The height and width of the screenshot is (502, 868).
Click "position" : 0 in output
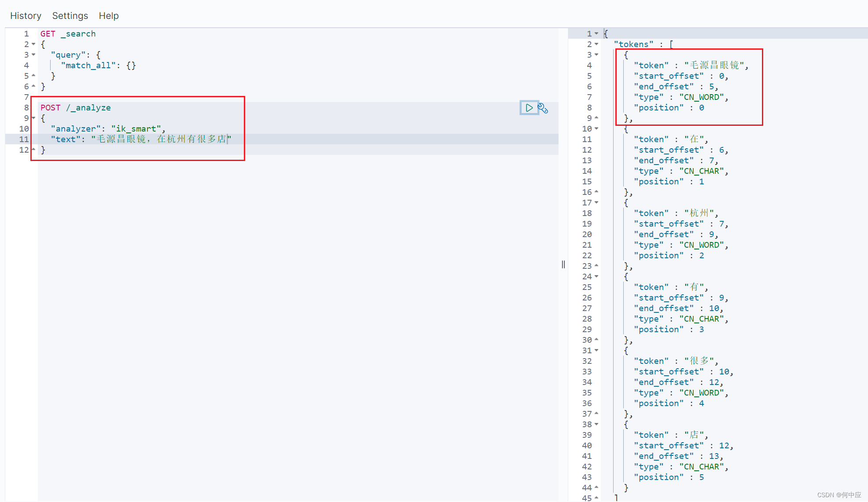click(669, 108)
